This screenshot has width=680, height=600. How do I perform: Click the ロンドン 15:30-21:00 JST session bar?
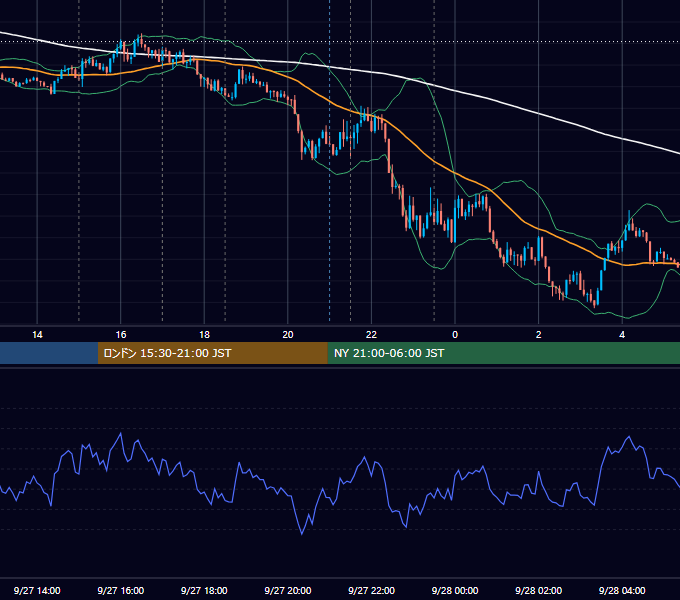pos(212,353)
